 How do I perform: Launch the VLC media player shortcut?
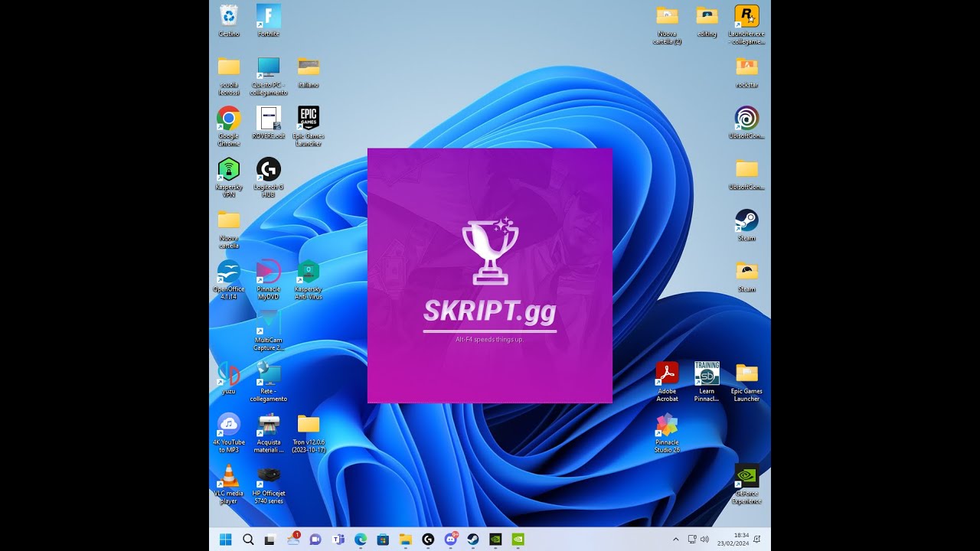point(229,484)
